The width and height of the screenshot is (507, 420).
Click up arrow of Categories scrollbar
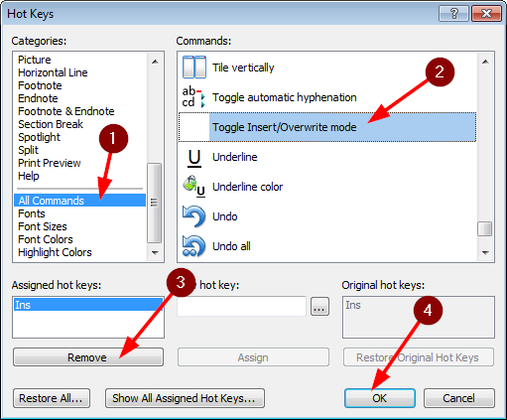point(155,62)
